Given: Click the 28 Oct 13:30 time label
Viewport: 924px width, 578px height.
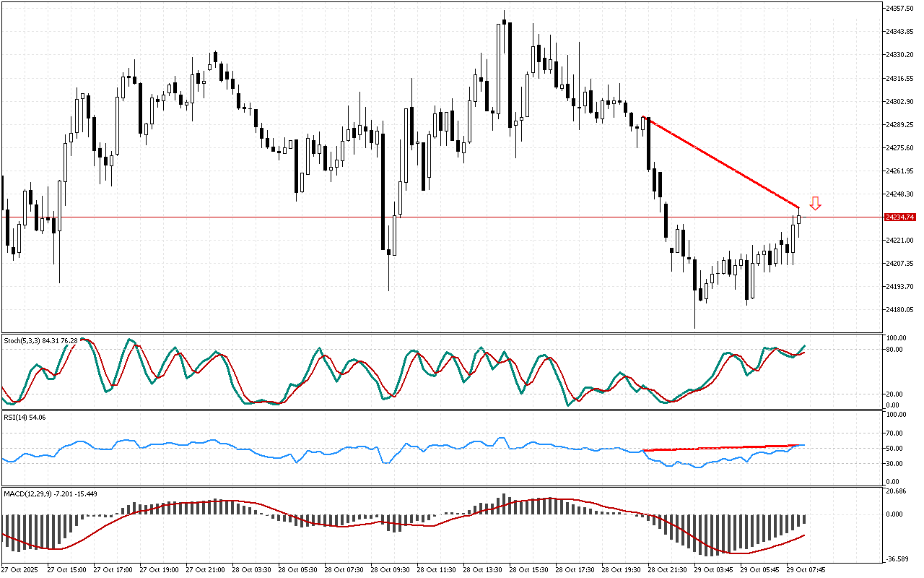Looking at the screenshot, I should (483, 569).
